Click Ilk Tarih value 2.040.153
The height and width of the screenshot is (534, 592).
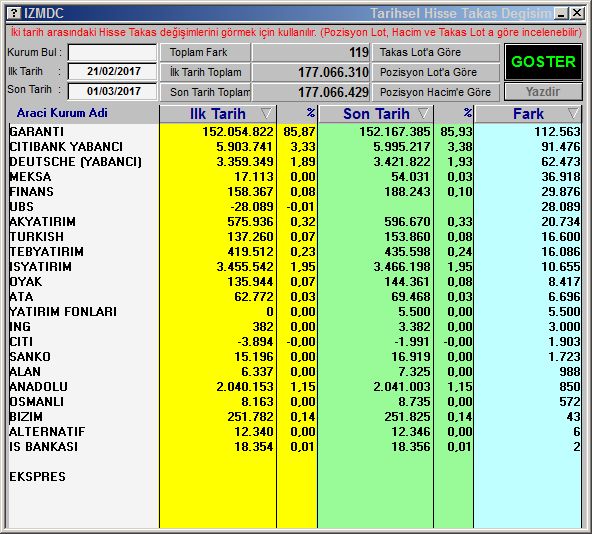[x=245, y=386]
